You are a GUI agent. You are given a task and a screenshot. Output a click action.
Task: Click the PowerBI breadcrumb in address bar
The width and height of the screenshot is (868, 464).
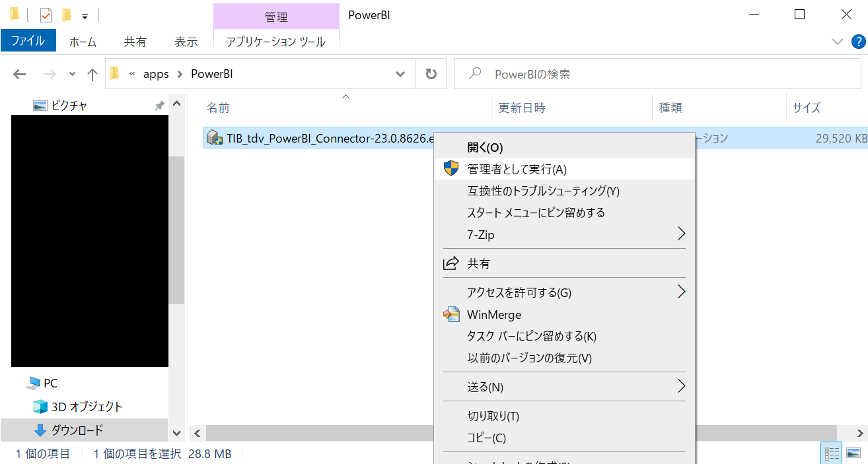(x=211, y=75)
